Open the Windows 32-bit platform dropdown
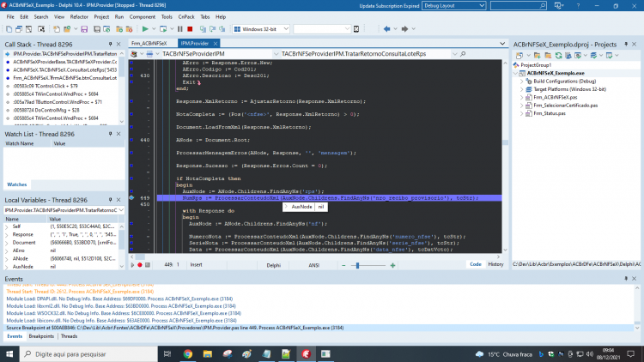This screenshot has height=362, width=644. 286,29
